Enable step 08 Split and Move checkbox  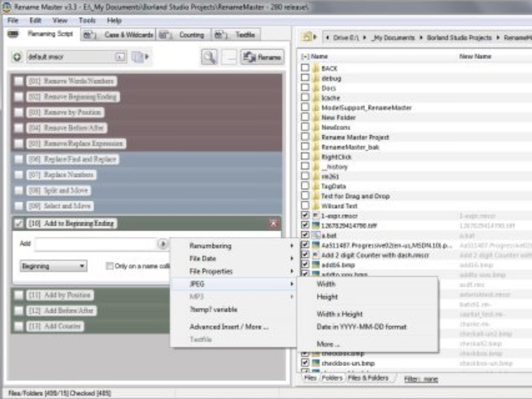(18, 190)
